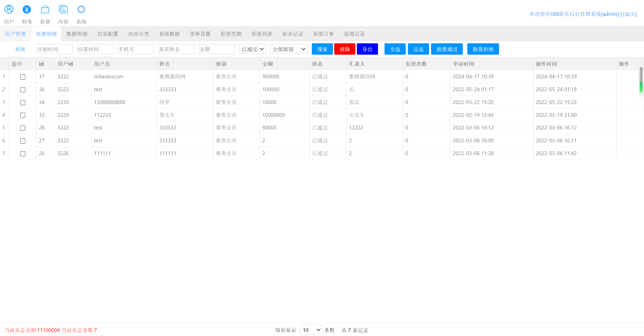Focus the 金额 amount input field
The image size is (644, 336).
pyautogui.click(x=217, y=49)
